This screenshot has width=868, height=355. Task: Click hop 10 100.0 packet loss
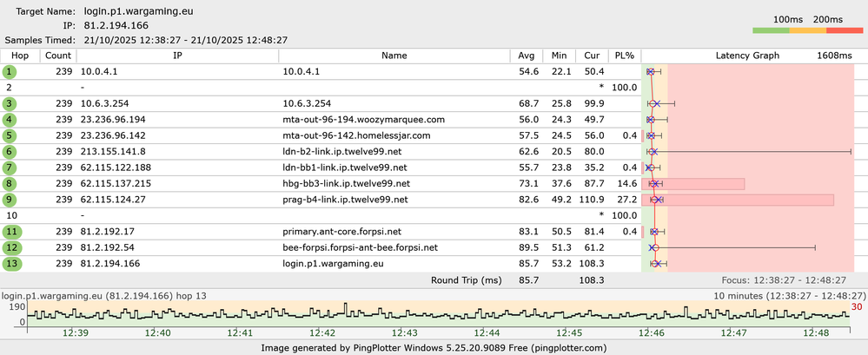click(625, 215)
